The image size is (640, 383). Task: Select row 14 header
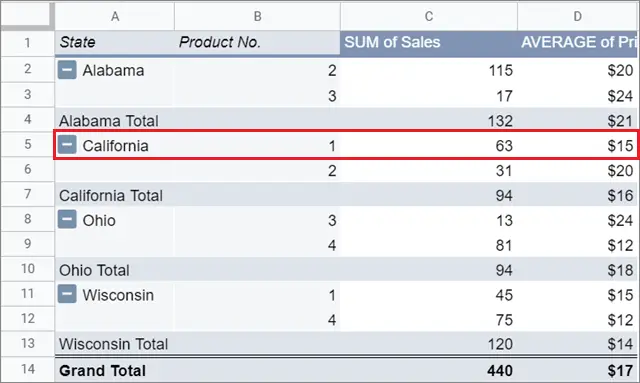tap(27, 369)
